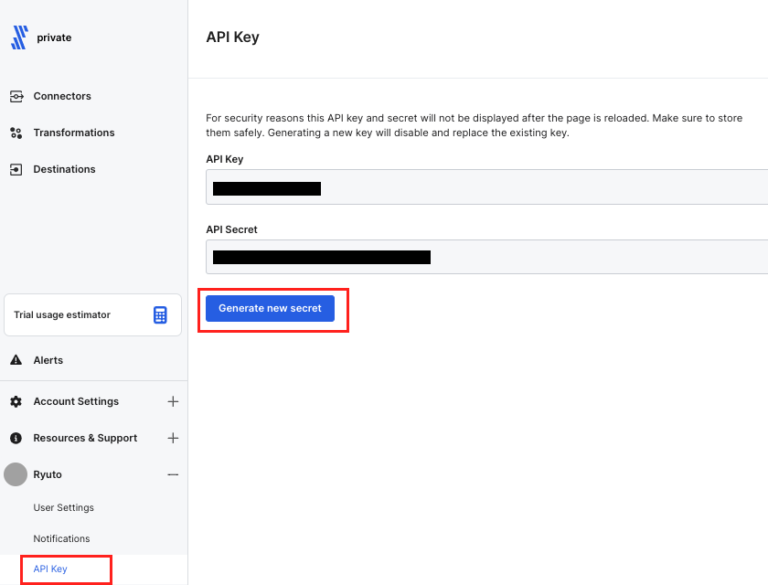Click the Alerts warning triangle icon
Screen dimensions: 768x585
pos(16,360)
